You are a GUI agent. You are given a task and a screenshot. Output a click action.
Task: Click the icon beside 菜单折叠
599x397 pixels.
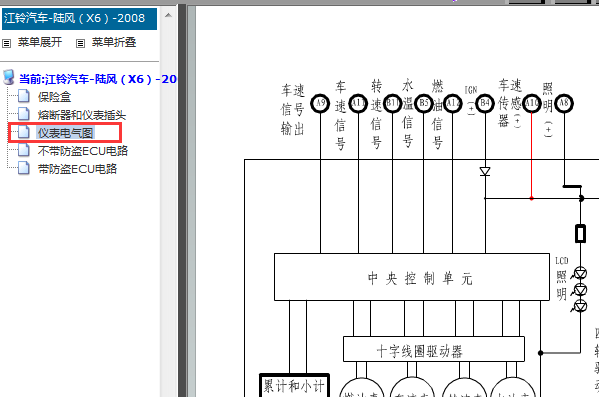click(x=80, y=43)
